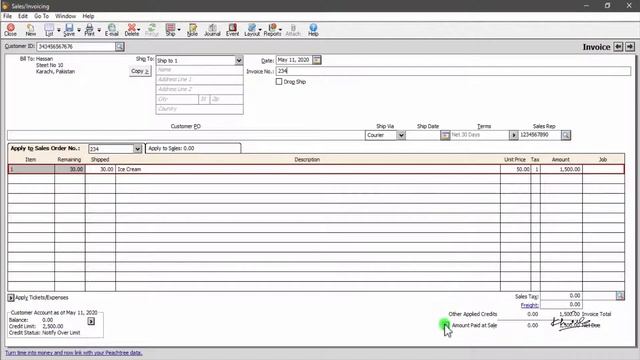This screenshot has height=360, width=640.
Task: Open the Edit menu
Action: pyautogui.click(x=23, y=16)
